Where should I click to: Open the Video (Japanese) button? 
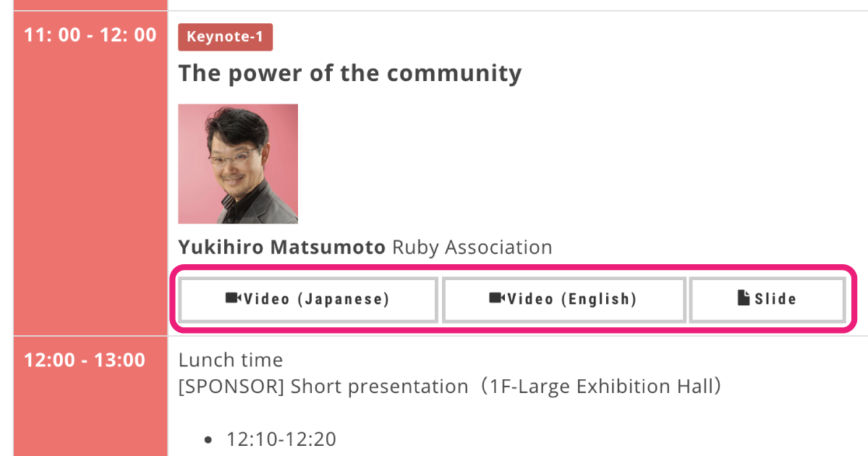308,300
